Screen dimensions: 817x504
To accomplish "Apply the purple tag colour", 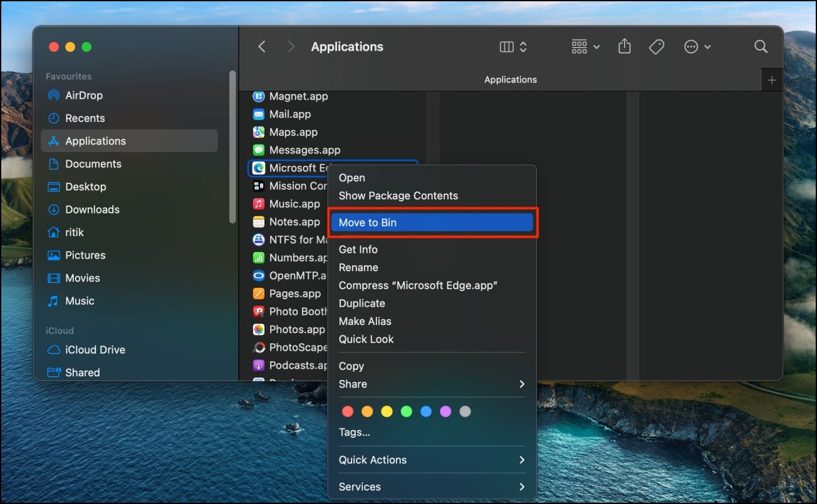I will (445, 412).
